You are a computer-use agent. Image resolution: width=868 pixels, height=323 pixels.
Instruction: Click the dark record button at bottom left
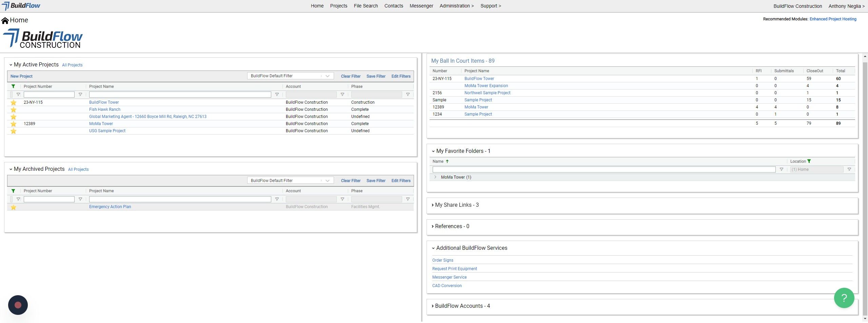18,305
